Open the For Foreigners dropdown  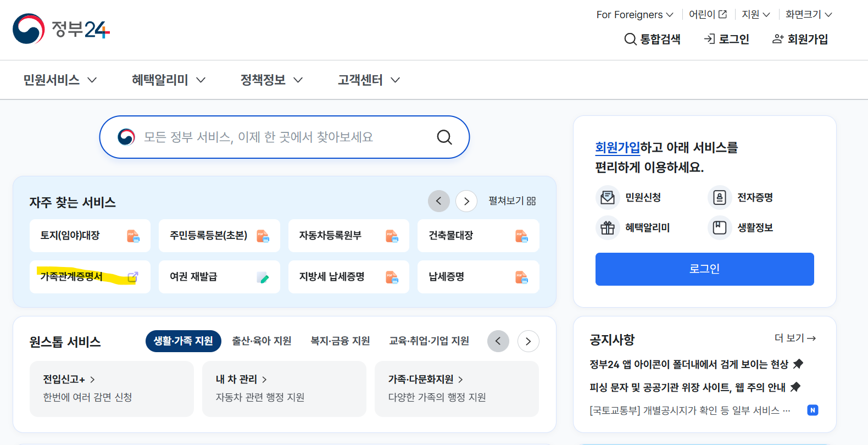click(635, 15)
